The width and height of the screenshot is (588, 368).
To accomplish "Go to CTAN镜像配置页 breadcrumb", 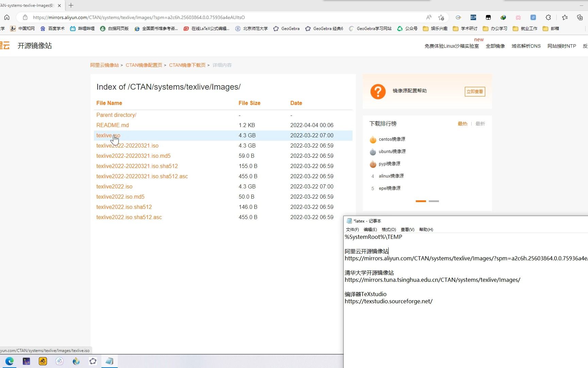I will pos(144,65).
